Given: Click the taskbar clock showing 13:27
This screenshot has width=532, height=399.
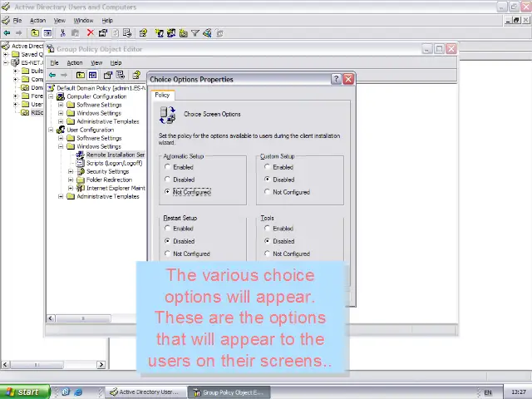Looking at the screenshot, I should click(518, 392).
